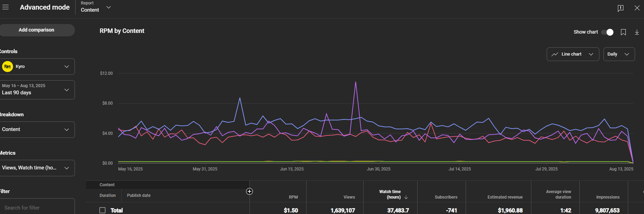Click the Add comparison button
This screenshot has height=214, width=644.
pyautogui.click(x=36, y=30)
